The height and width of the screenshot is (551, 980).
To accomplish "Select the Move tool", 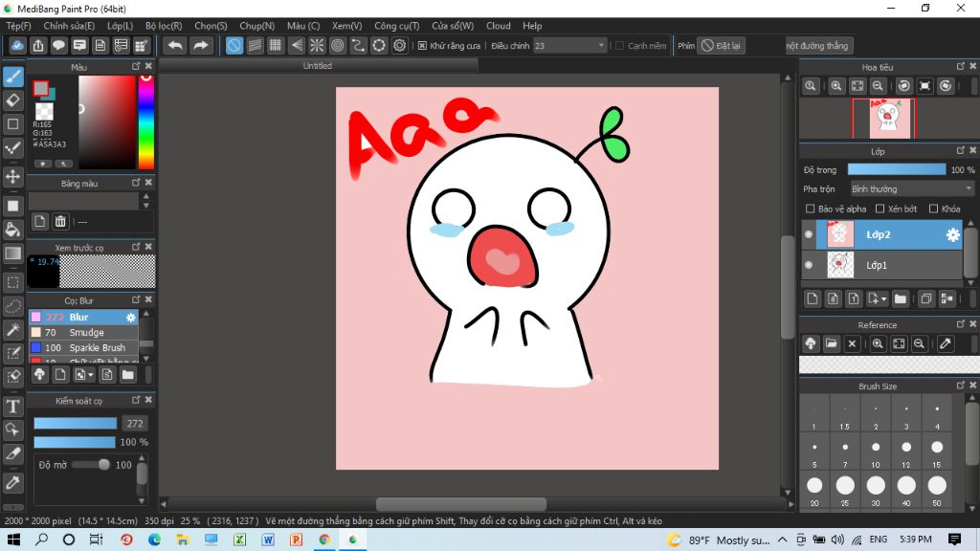I will pos(13,176).
